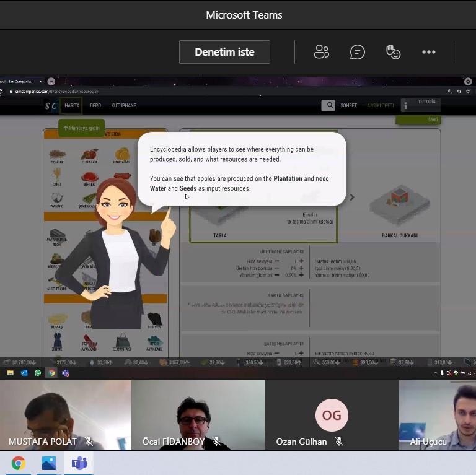
Task: Select the TOHUM seeds resource
Action: tap(57, 156)
